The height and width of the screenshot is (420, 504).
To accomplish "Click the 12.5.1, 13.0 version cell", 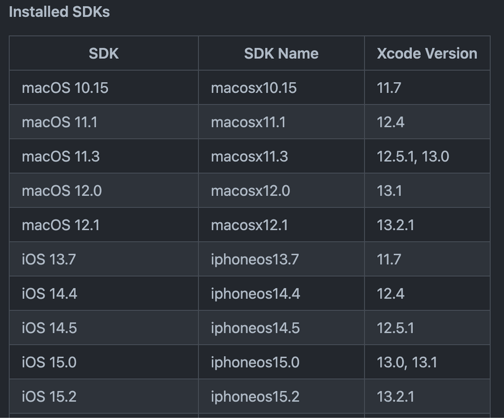I will point(427,156).
